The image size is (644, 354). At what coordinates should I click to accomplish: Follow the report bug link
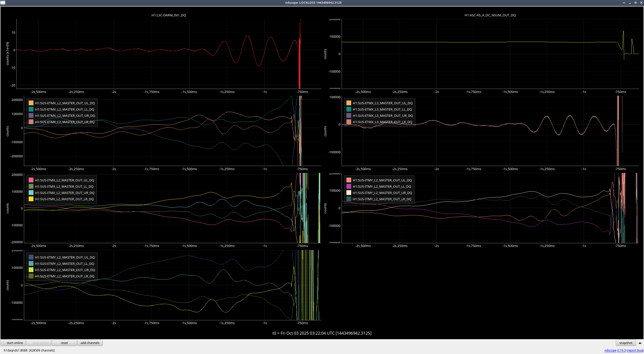635,350
